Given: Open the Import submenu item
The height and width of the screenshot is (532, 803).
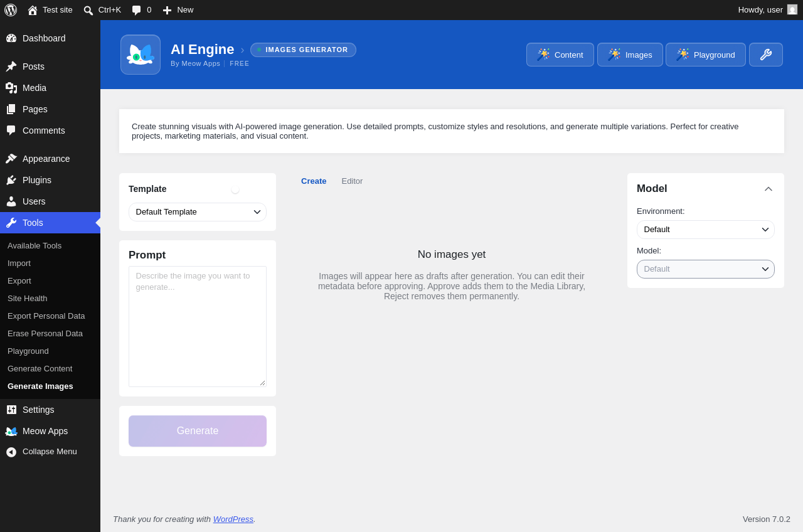Looking at the screenshot, I should click(19, 263).
